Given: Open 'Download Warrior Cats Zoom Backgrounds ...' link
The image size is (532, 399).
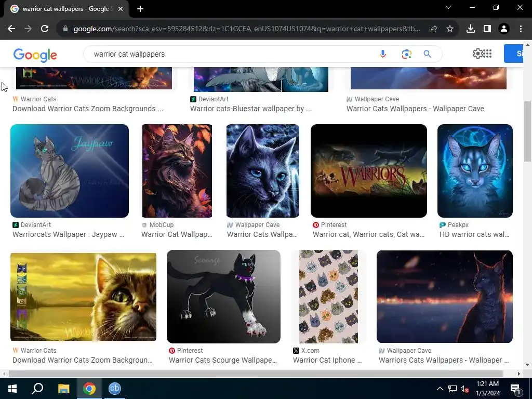Looking at the screenshot, I should [x=88, y=109].
